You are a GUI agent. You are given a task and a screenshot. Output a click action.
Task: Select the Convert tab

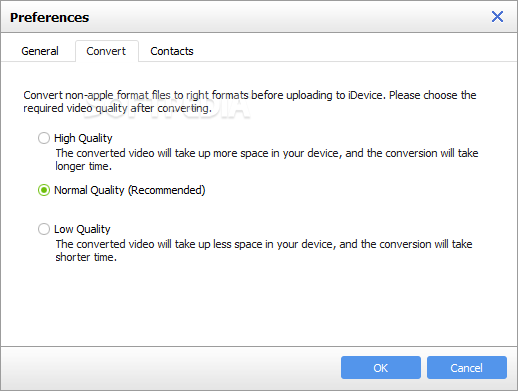tap(106, 51)
